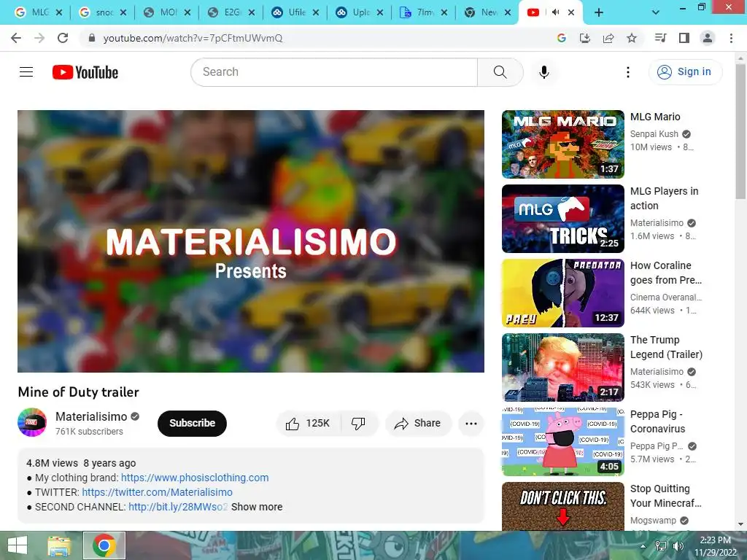Subscribe to Materialisimo channel
Screen dimensions: 747x560
click(192, 424)
